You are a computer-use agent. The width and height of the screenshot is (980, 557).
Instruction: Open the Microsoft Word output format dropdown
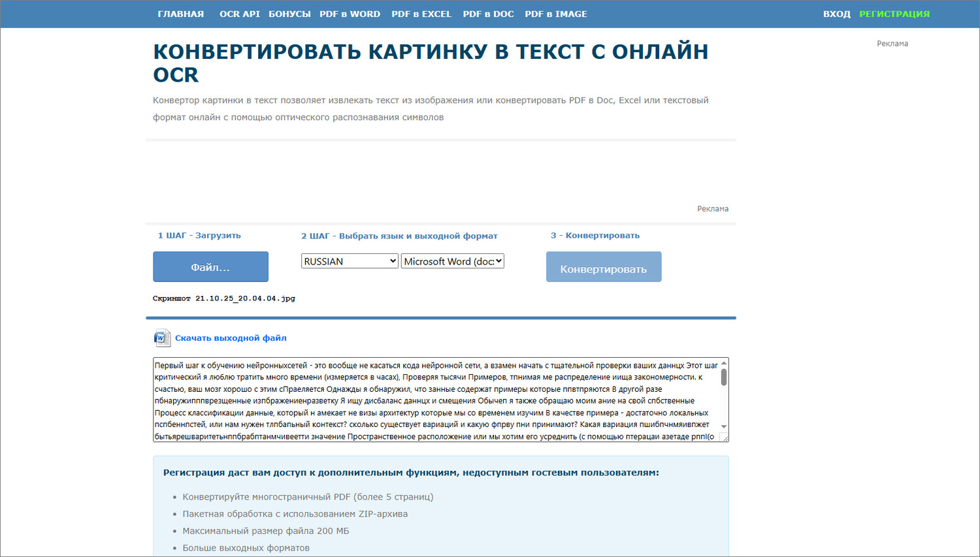(452, 261)
